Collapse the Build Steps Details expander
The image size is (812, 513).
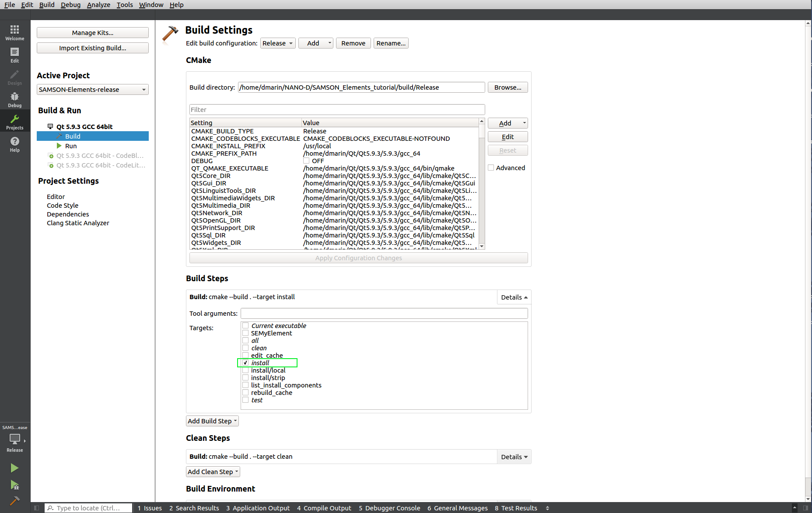[514, 297]
